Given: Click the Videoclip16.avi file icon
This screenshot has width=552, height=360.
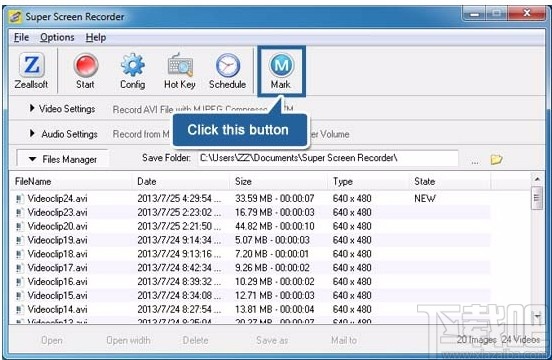Looking at the screenshot, I should (x=20, y=282).
